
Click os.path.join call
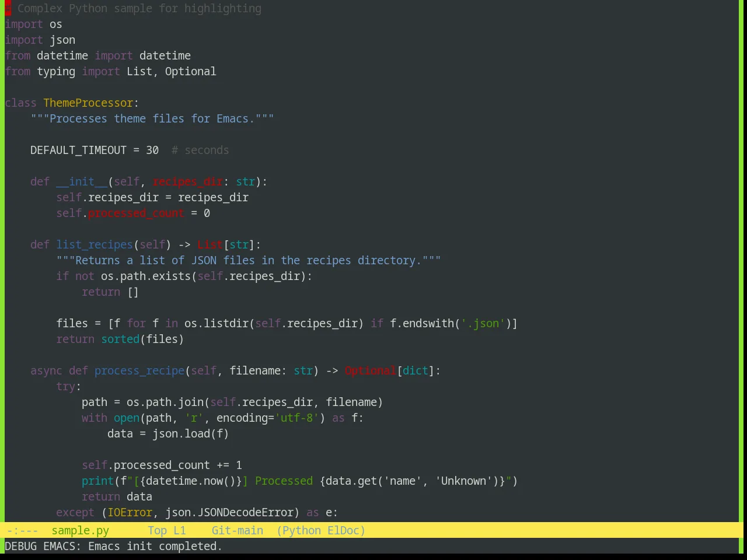[165, 402]
